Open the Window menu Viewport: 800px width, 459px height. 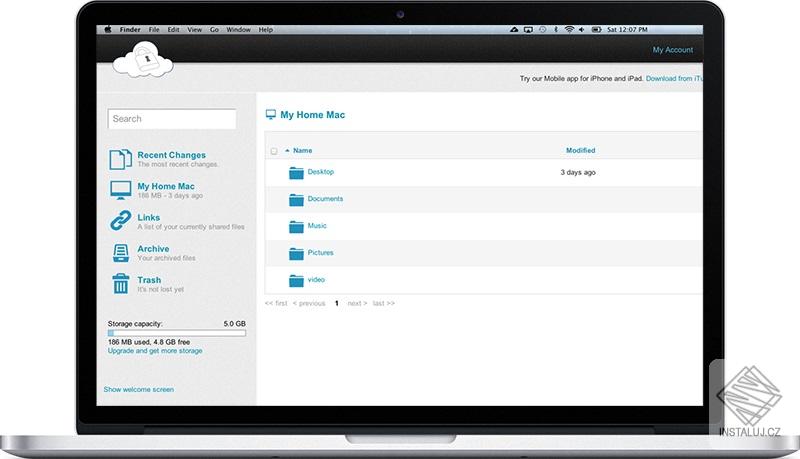click(x=238, y=30)
